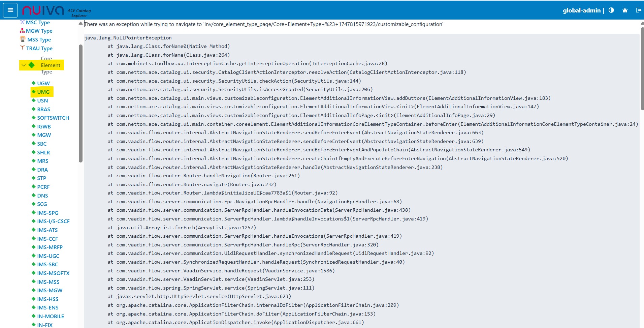Click the TRAU Type tree icon
This screenshot has width=644, height=328.
click(x=22, y=48)
